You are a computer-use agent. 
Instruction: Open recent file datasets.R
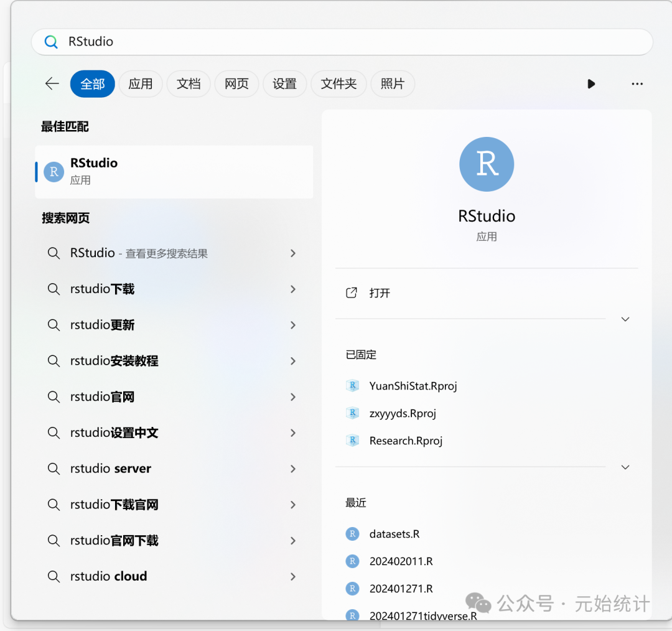tap(394, 534)
